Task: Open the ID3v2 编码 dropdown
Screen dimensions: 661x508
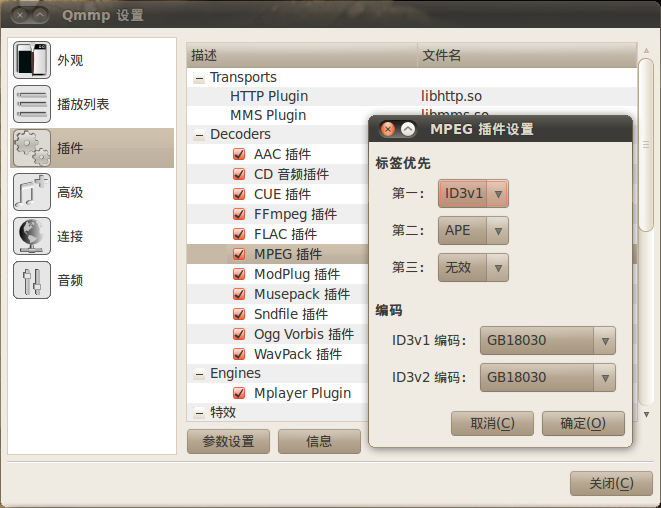Action: [x=548, y=377]
